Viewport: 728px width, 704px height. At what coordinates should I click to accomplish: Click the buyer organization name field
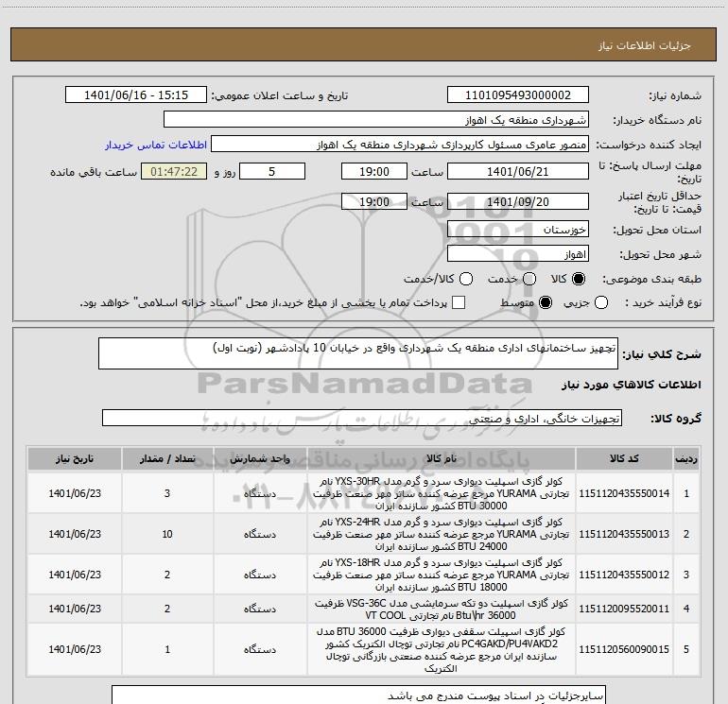coord(376,120)
